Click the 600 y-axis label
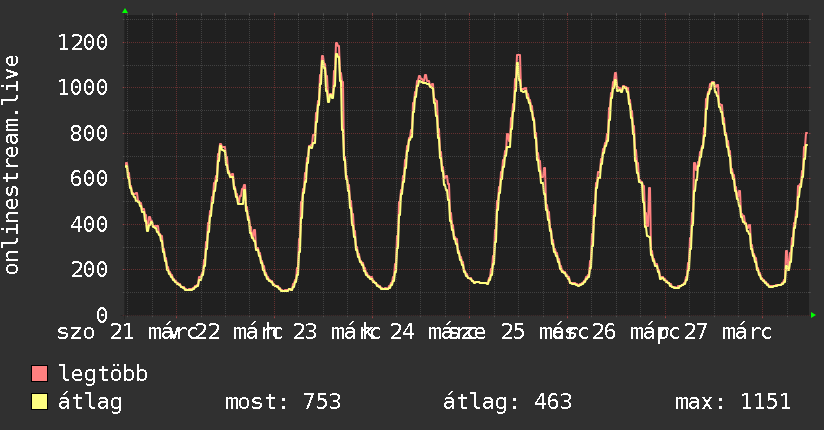 [89, 179]
